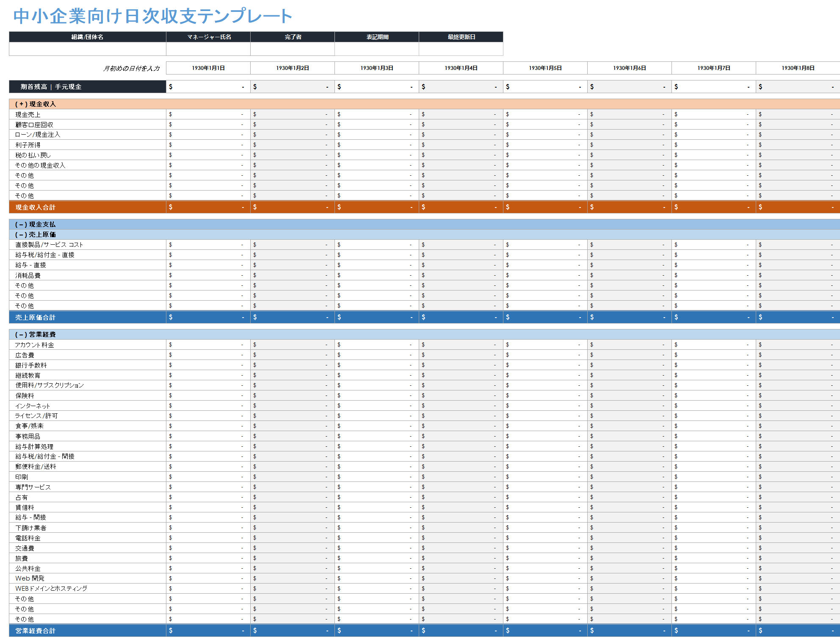The image size is (840, 639).
Task: Select the 現金売上 row label
Action: [x=88, y=114]
